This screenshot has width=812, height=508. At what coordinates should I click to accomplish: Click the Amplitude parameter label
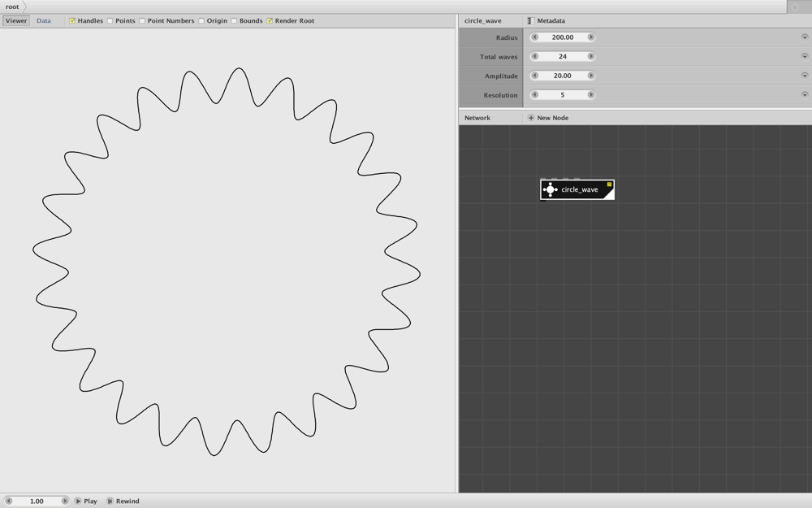coord(501,76)
